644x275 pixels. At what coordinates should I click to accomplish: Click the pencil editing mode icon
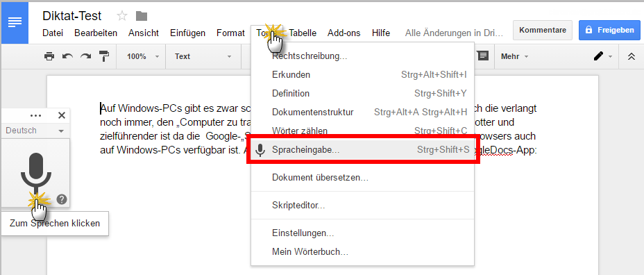[x=599, y=56]
